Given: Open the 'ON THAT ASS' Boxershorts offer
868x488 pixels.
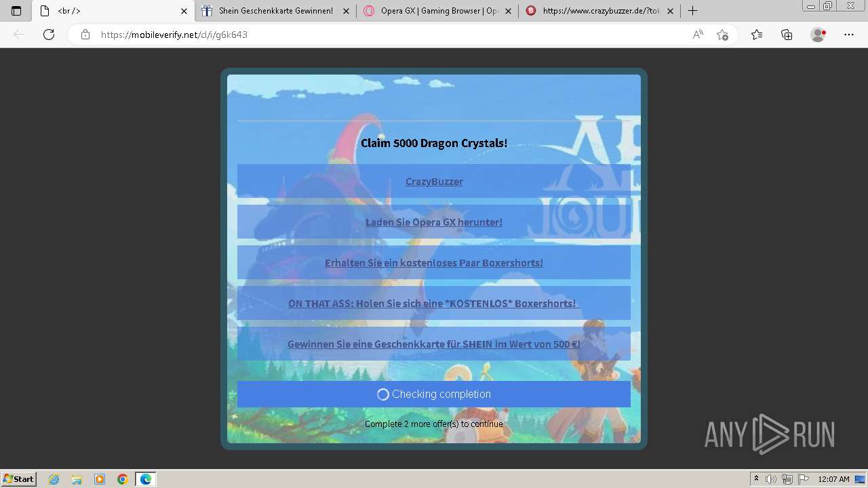Looking at the screenshot, I should (x=434, y=303).
